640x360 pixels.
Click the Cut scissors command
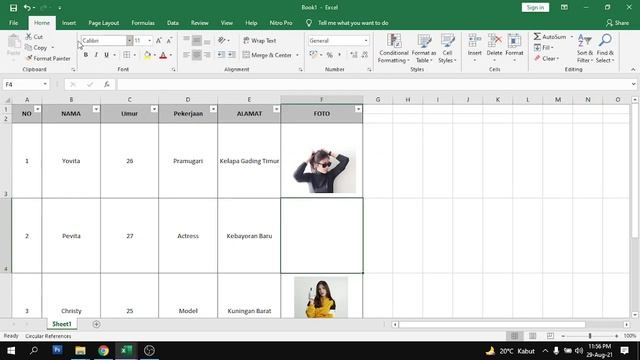[34, 37]
